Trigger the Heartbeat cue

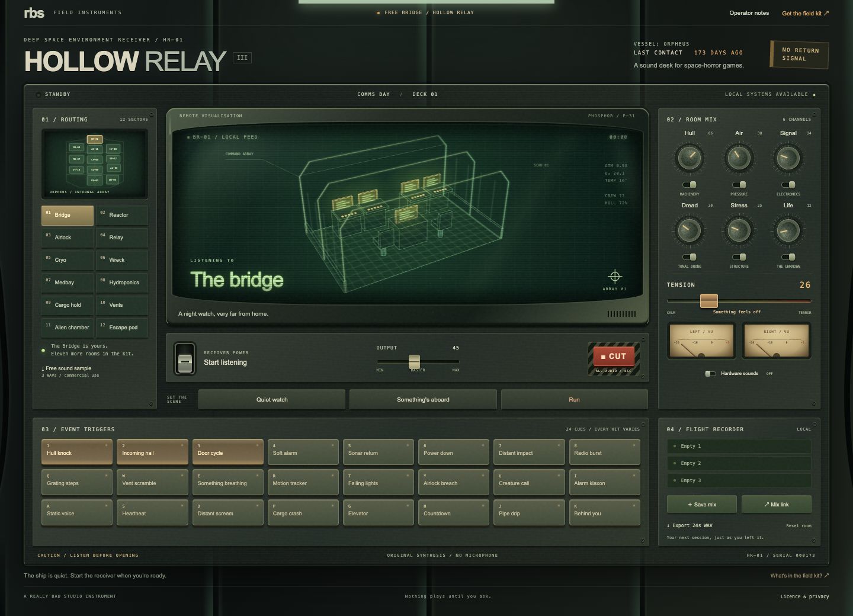[152, 512]
